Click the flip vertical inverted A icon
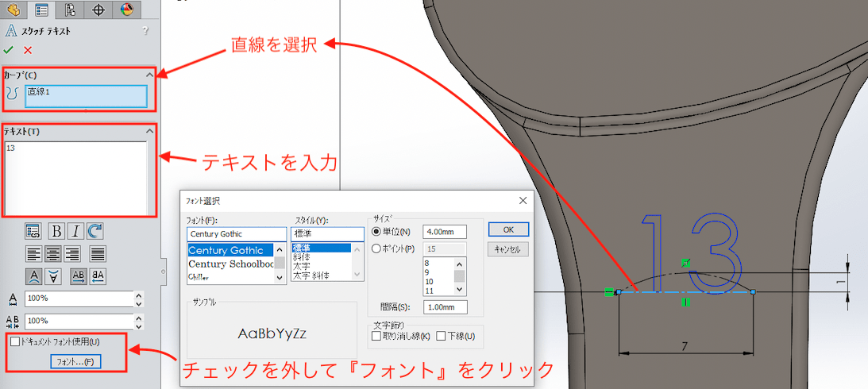The image size is (868, 389). point(54,275)
